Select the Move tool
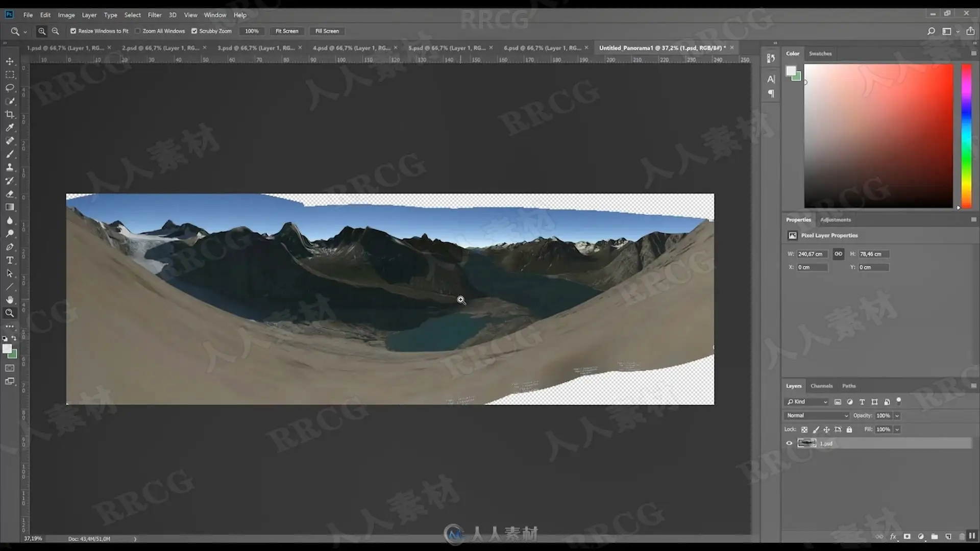The image size is (980, 551). coord(10,61)
